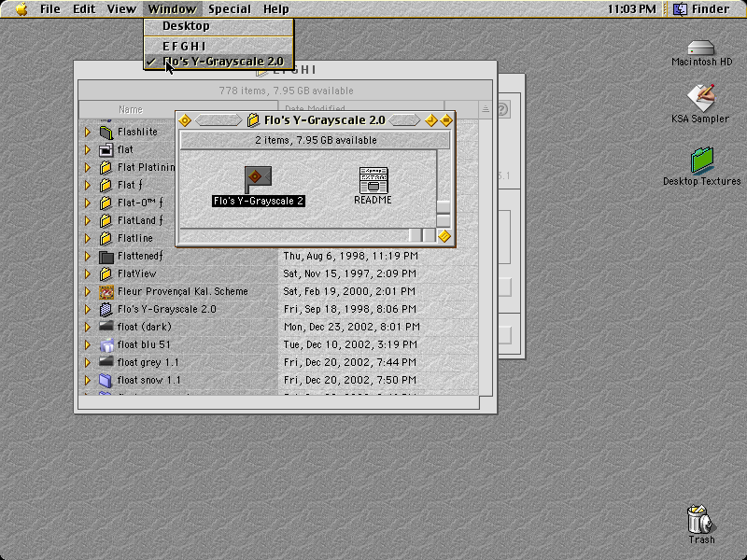747x560 pixels.
Task: Click the Apple menu icon
Action: pyautogui.click(x=21, y=9)
